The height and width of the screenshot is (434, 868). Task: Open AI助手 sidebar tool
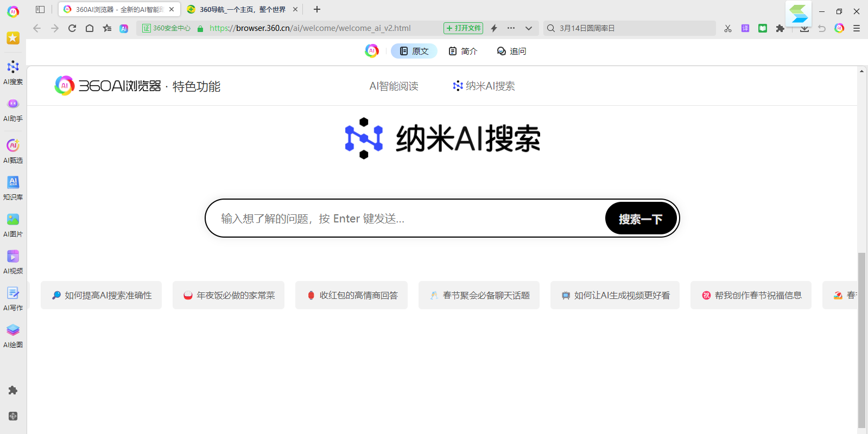13,110
